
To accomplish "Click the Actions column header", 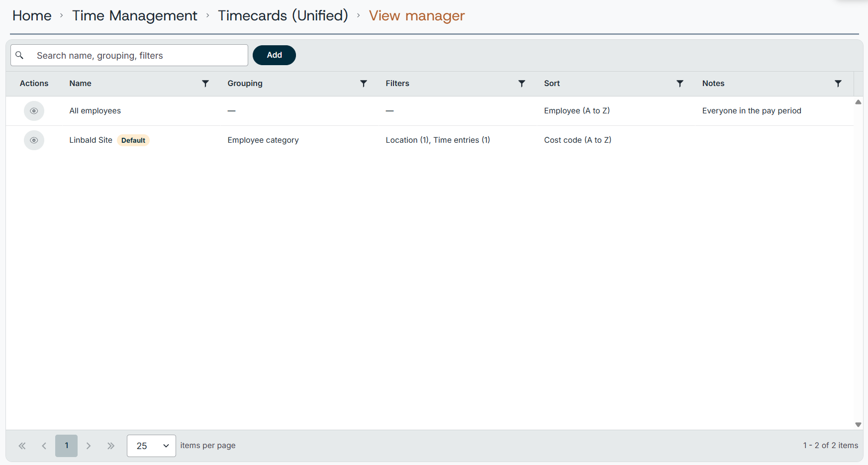I will (34, 84).
